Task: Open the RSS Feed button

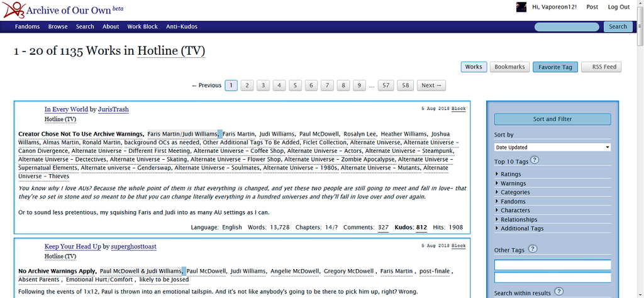Action: point(601,67)
